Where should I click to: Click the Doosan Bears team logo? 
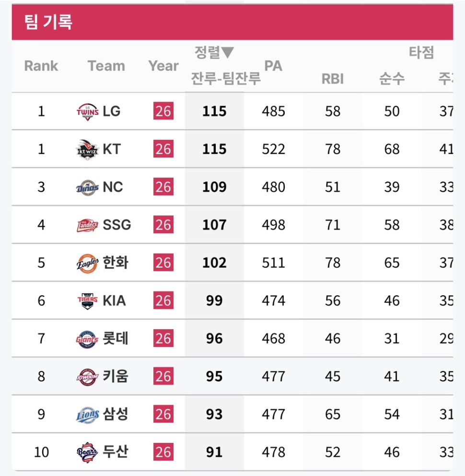click(x=88, y=452)
